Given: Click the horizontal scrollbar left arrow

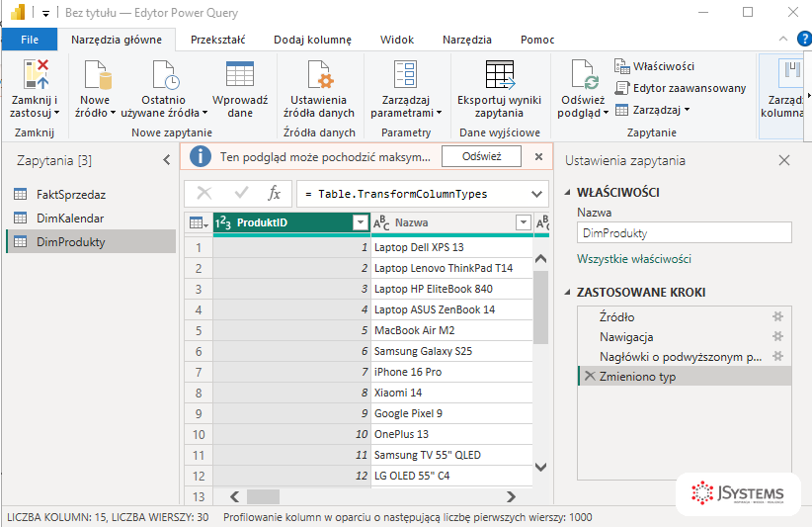Looking at the screenshot, I should [x=234, y=497].
